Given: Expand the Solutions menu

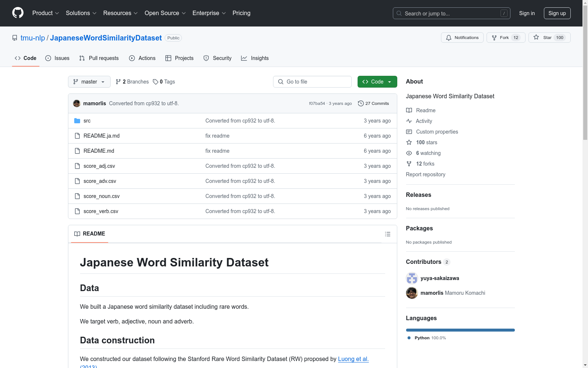Looking at the screenshot, I should pyautogui.click(x=81, y=13).
